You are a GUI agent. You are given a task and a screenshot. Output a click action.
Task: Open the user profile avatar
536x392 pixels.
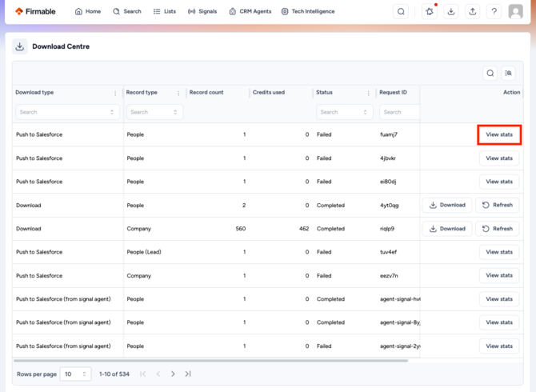pyautogui.click(x=515, y=12)
